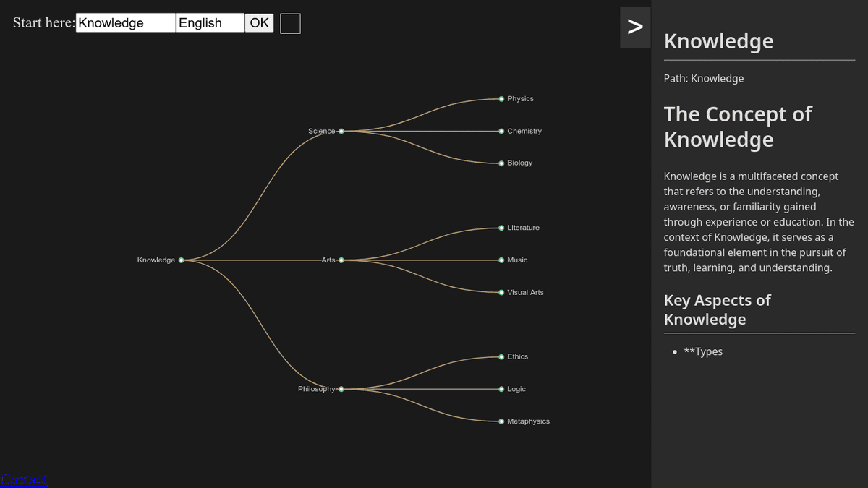This screenshot has height=488, width=868.
Task: Select the Literature node
Action: tap(501, 228)
